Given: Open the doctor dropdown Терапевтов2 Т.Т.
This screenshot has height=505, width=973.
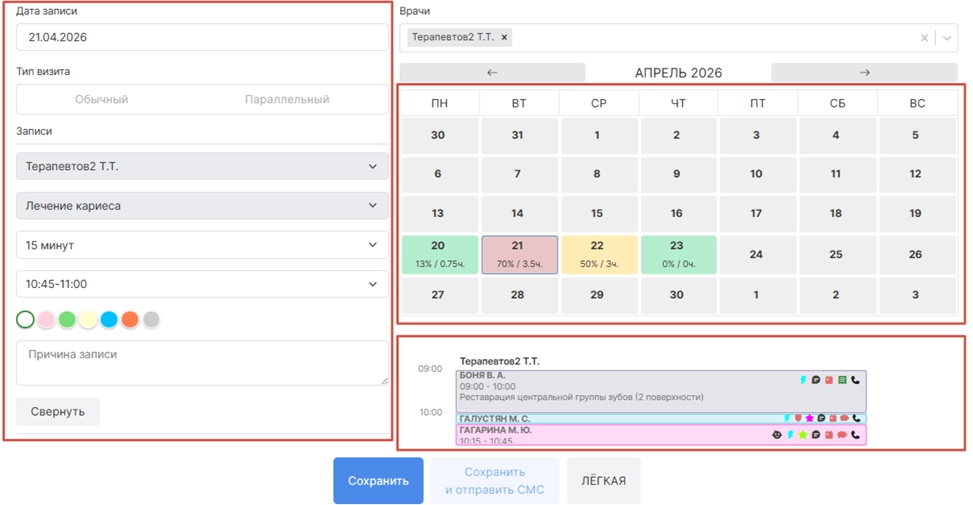Looking at the screenshot, I should pos(202,167).
